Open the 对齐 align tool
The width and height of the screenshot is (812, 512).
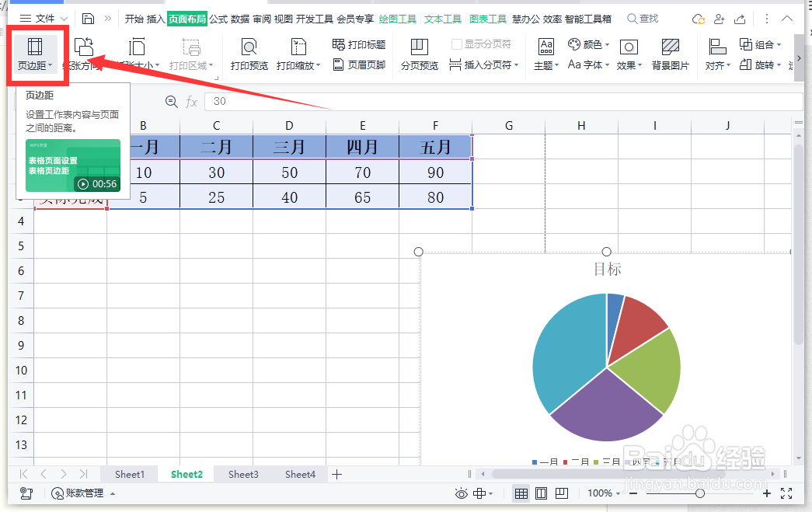(x=717, y=54)
